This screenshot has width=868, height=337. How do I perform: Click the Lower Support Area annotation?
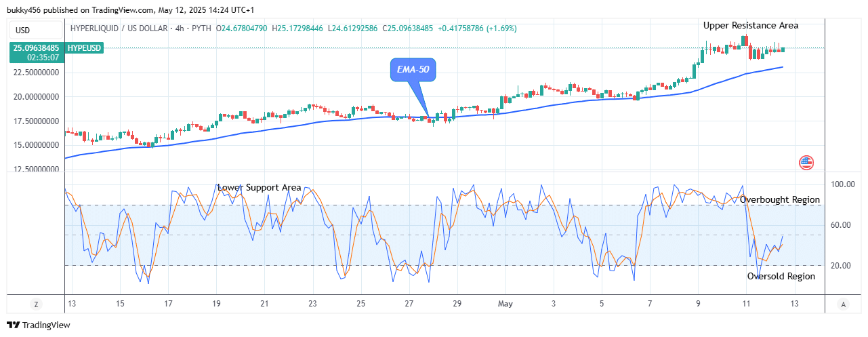pos(260,187)
